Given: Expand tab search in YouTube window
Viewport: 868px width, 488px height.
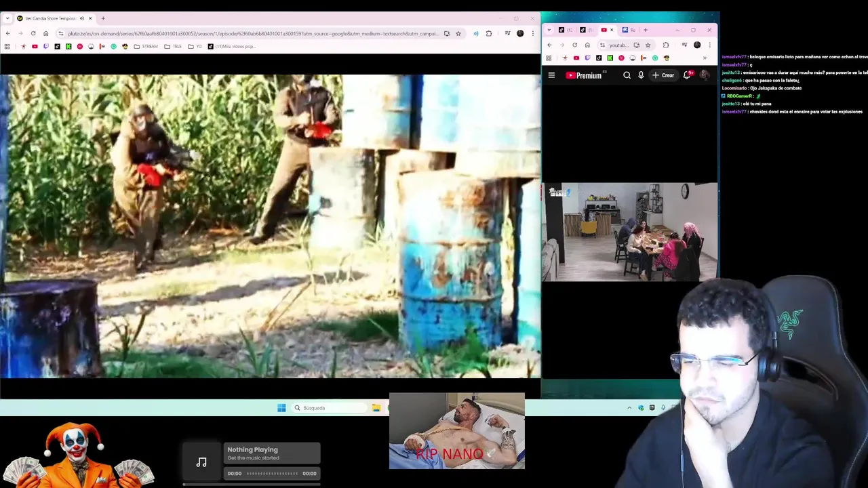Looking at the screenshot, I should coord(549,30).
